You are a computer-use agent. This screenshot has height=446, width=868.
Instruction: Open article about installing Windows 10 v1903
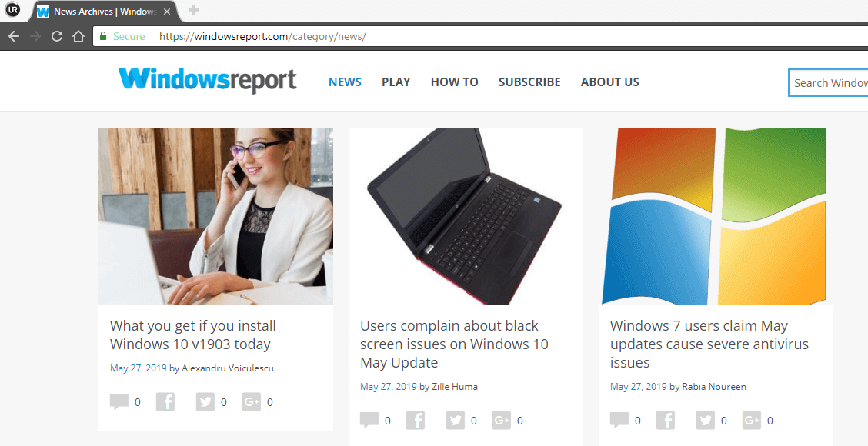[x=192, y=334]
